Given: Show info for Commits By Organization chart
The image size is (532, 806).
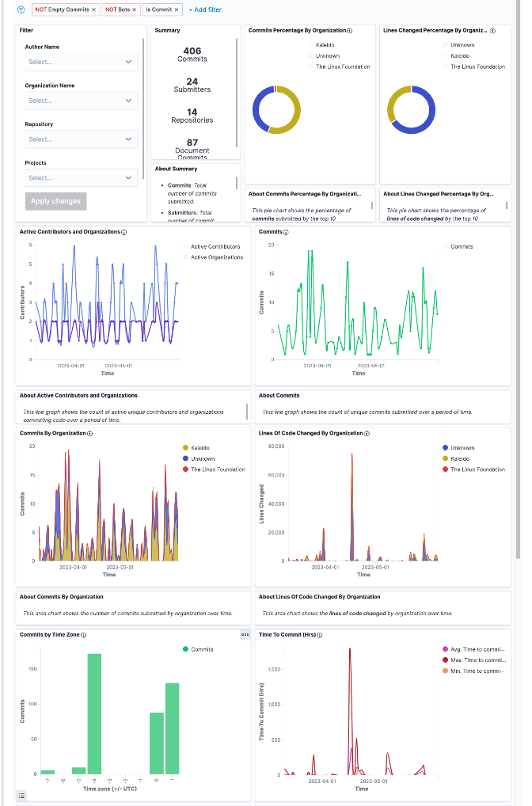Looking at the screenshot, I should click(90, 434).
